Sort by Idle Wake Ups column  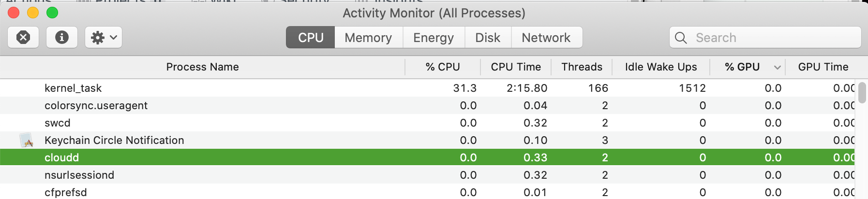coord(661,67)
